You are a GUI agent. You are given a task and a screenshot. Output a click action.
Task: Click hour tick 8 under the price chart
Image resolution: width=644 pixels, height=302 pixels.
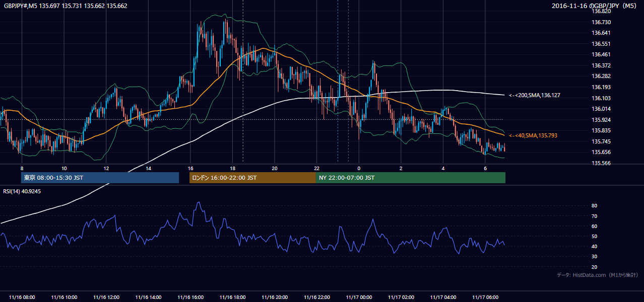click(22, 168)
